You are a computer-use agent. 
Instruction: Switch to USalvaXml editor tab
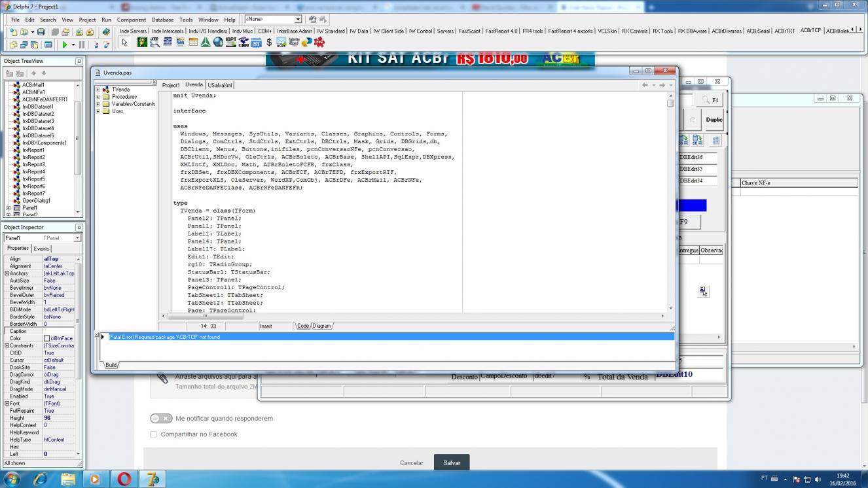click(x=219, y=85)
